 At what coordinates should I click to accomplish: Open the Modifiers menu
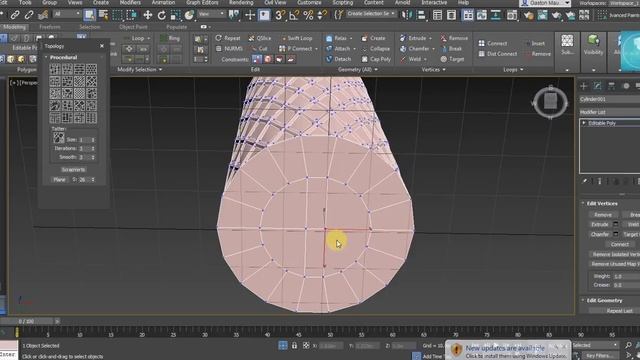[x=130, y=2]
